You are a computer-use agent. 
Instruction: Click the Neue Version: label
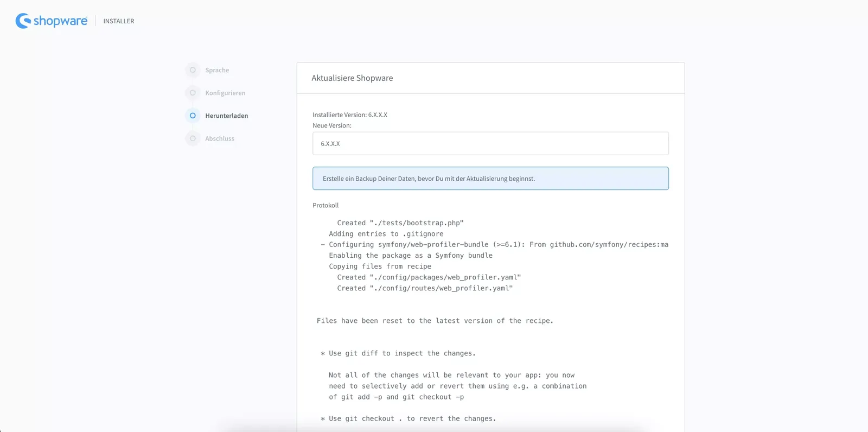tap(332, 125)
